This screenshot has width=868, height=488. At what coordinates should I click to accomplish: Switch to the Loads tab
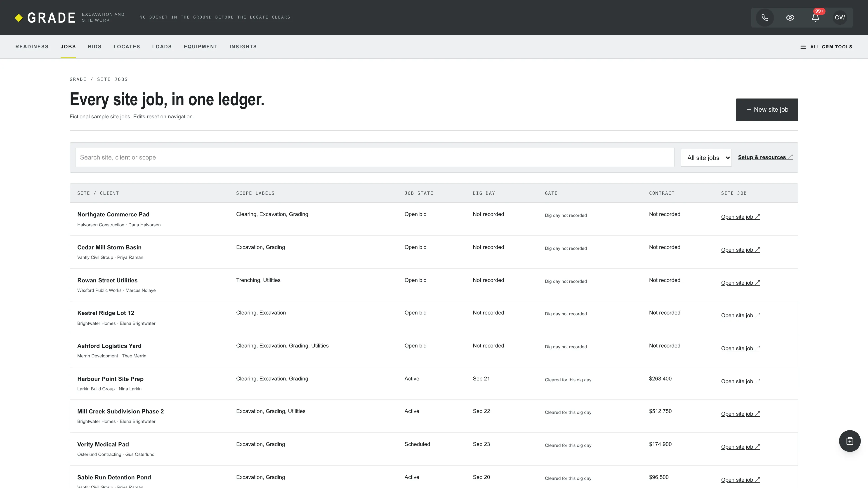tap(162, 47)
